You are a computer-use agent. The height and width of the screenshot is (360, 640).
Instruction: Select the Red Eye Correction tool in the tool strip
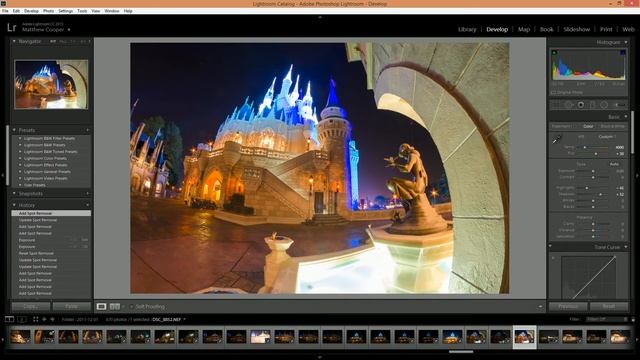pos(580,105)
